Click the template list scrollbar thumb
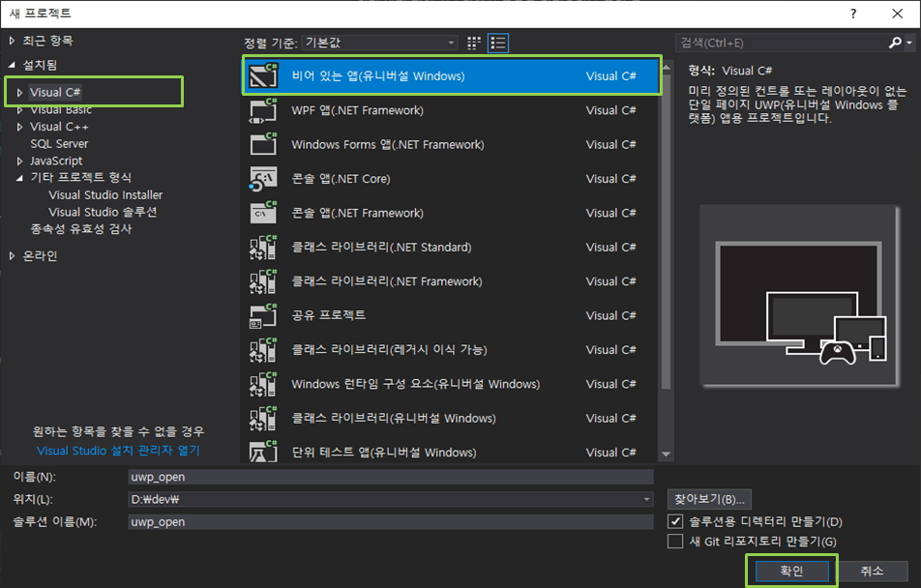Screen dimensions: 921x588 (666, 230)
